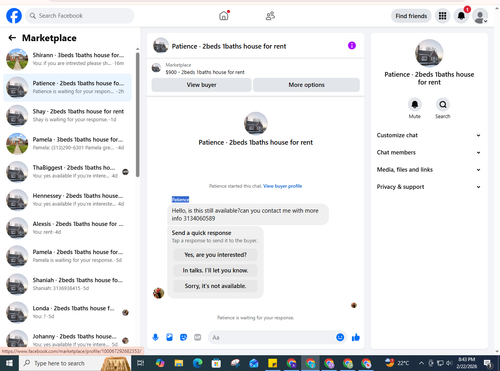Send quick response "Yes, are you interested?"
500x371 pixels.
pos(215,255)
